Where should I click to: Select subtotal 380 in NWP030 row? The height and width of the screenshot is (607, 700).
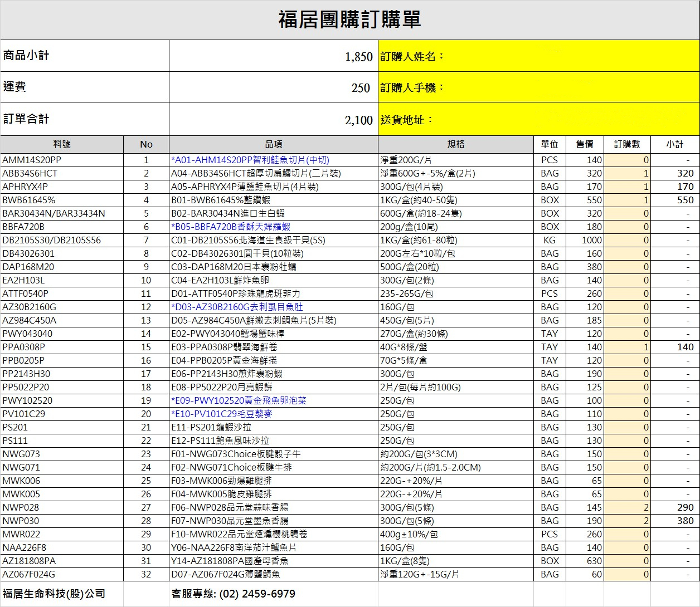(686, 521)
